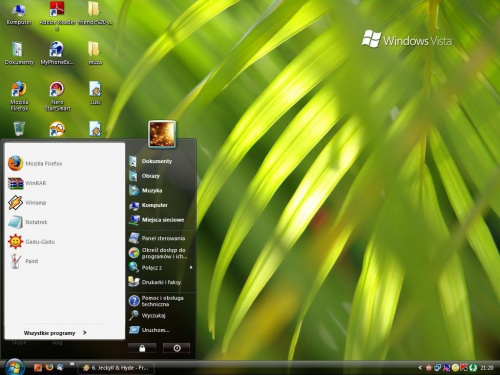Click the user account picture thumbnail

tap(162, 134)
